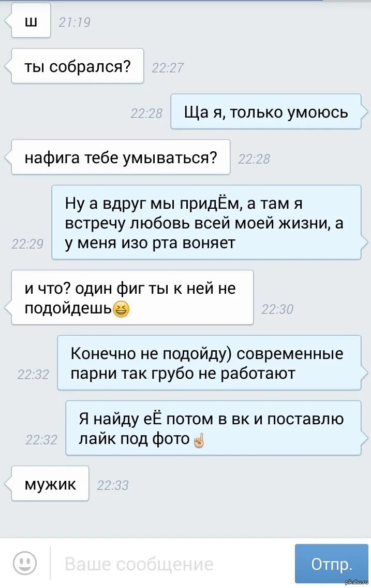Tap the 'Ща я, только умоюсь' bubble
371x588 pixels.
click(266, 112)
